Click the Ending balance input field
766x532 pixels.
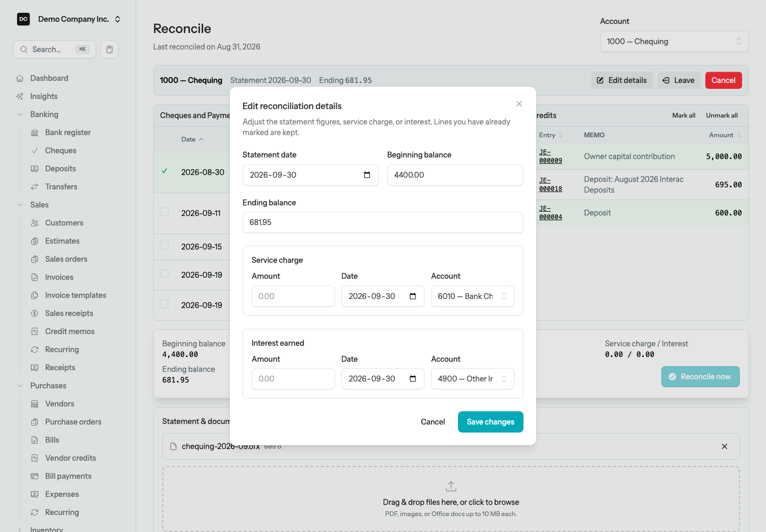tap(383, 222)
